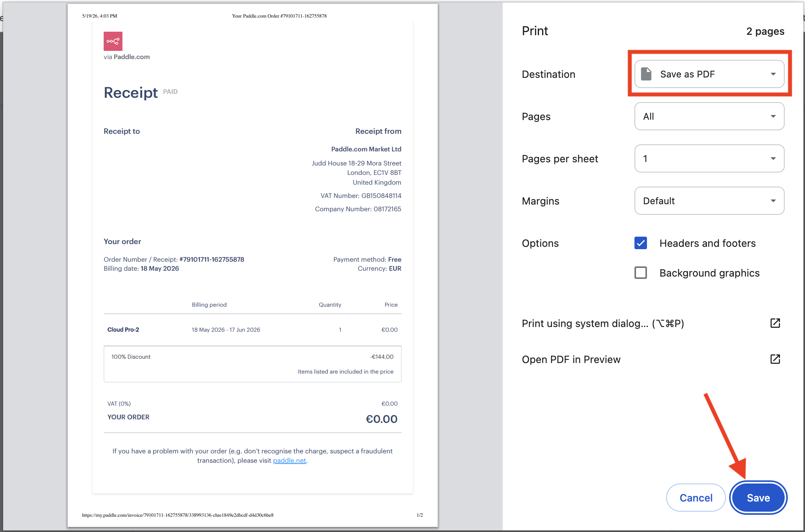The image size is (805, 532).
Task: Click Print using system dialog option
Action: [x=651, y=324]
